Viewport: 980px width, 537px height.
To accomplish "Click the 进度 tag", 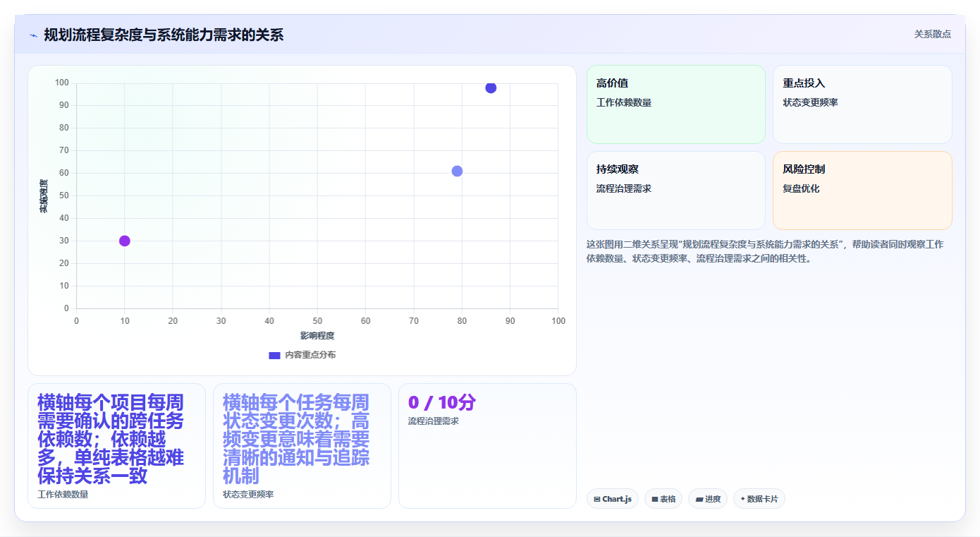I will (707, 499).
